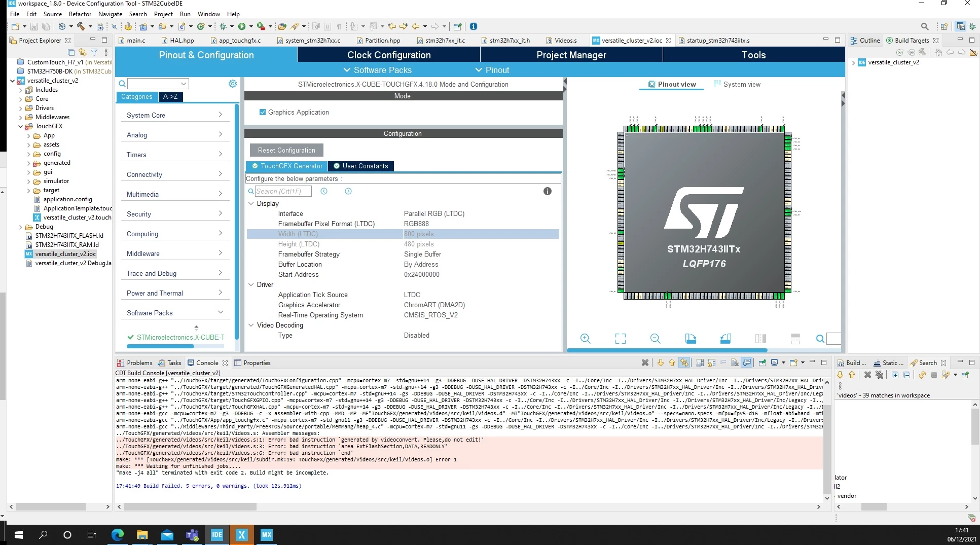Viewport: 980px width, 545px height.
Task: Open the Tools tab
Action: (753, 55)
